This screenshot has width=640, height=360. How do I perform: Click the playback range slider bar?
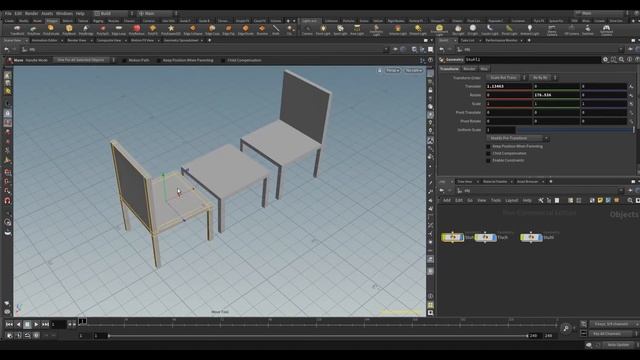click(318, 336)
